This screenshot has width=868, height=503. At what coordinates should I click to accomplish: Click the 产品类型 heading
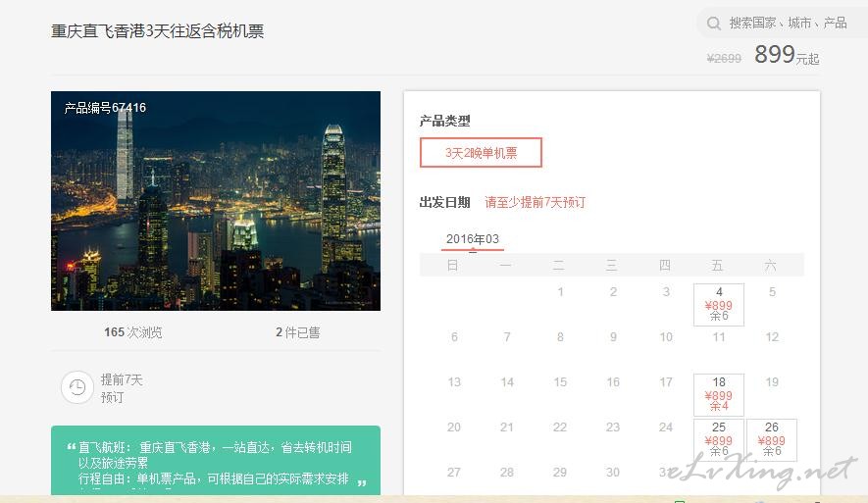[x=444, y=121]
